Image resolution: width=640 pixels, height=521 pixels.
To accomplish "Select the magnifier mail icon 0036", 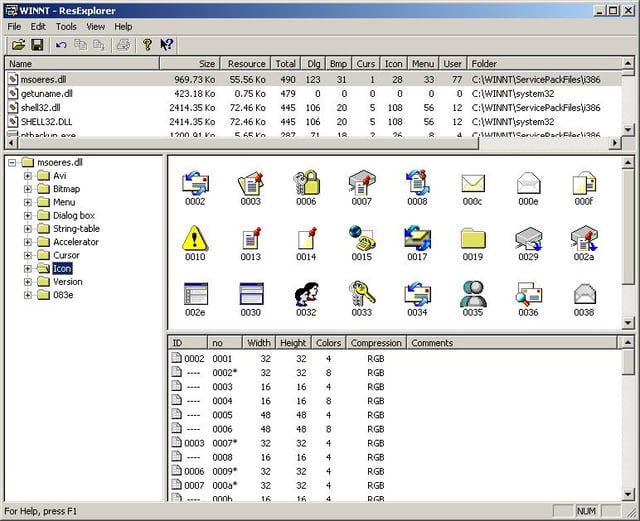I will pyautogui.click(x=528, y=299).
